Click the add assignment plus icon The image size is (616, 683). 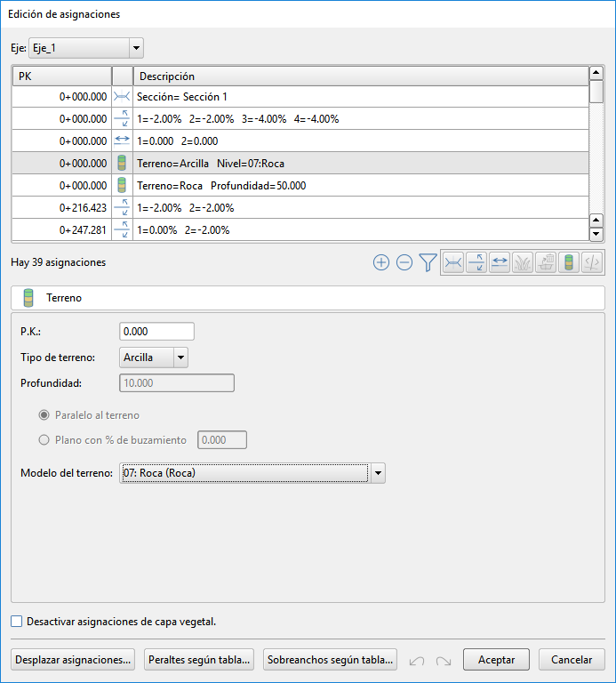[x=381, y=262]
